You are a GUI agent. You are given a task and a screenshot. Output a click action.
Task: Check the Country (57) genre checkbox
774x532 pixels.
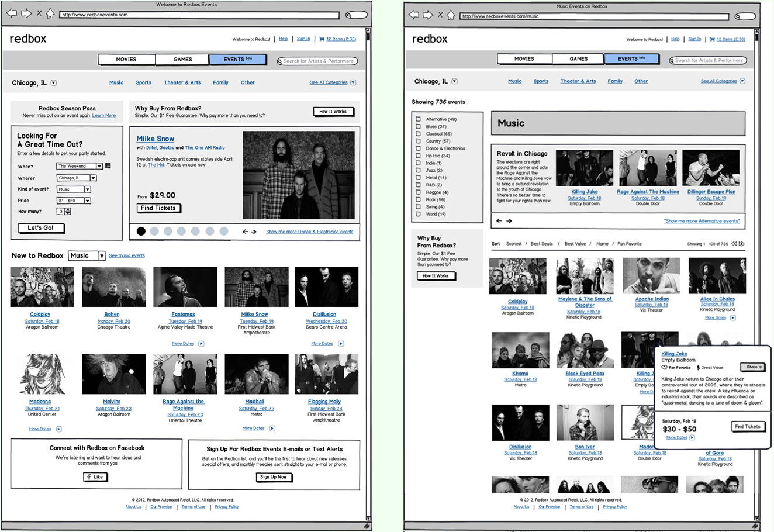point(418,141)
